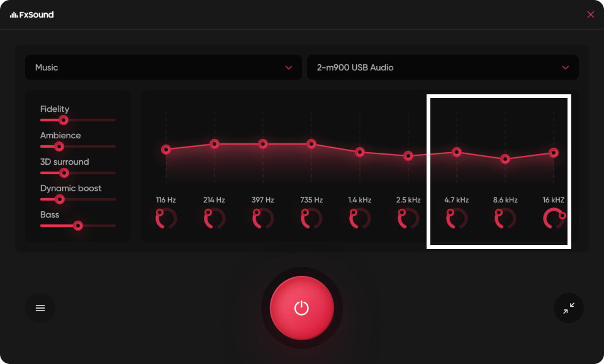Switch to compact view with arrows icon
Image resolution: width=604 pixels, height=364 pixels.
click(x=568, y=307)
